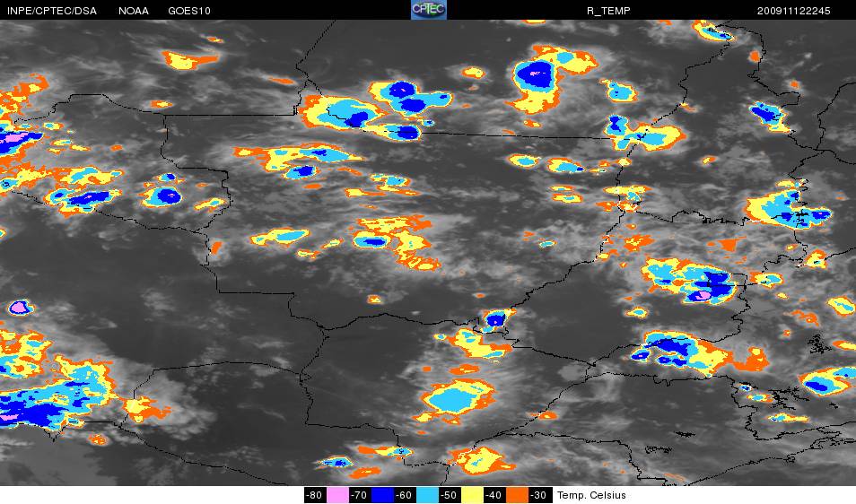Click the 200911122245 timestamp
This screenshot has width=856, height=504.
tap(794, 11)
